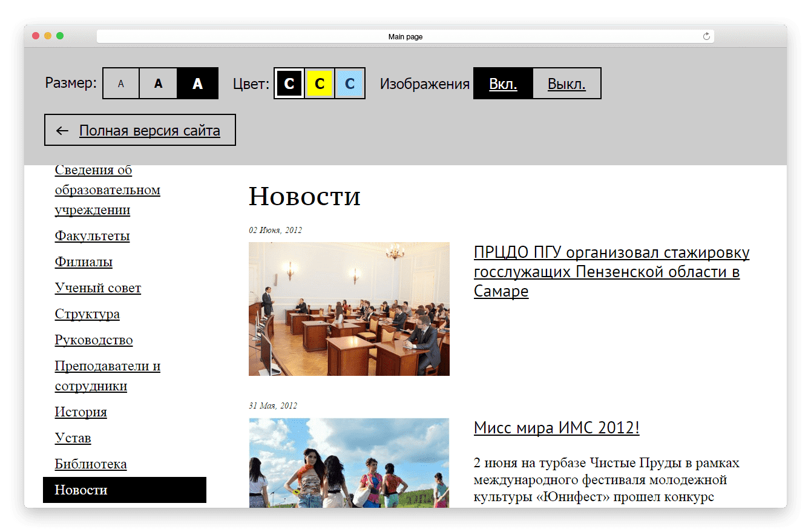Click the left arrow before Полная версия сайта
Image resolution: width=811 pixels, height=532 pixels.
point(62,131)
